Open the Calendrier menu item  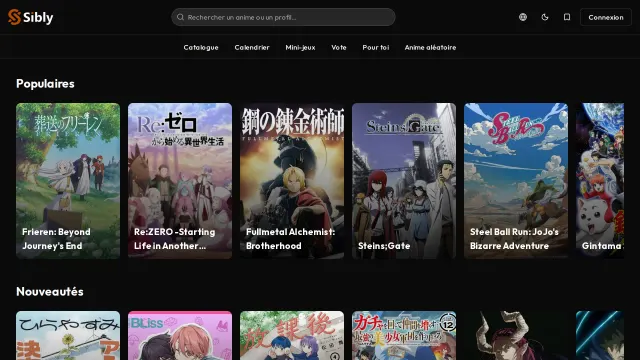click(x=252, y=47)
